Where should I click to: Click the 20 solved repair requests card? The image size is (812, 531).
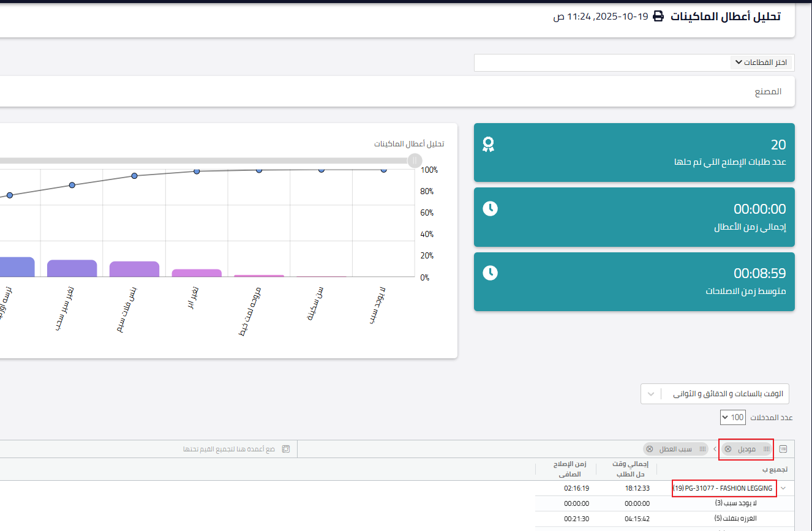click(634, 153)
